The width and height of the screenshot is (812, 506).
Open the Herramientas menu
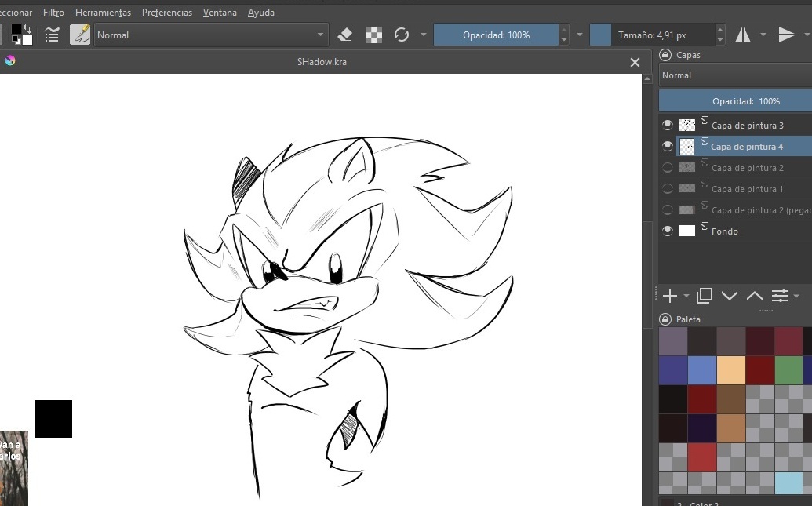(103, 12)
